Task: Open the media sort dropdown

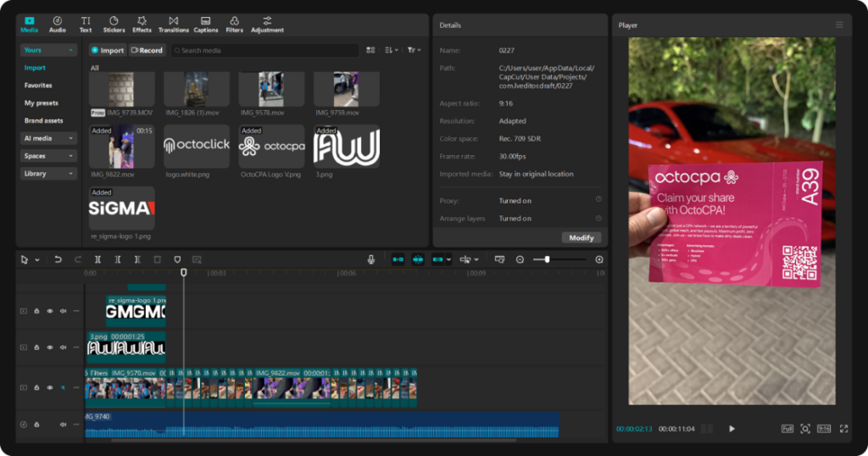Action: pyautogui.click(x=392, y=50)
